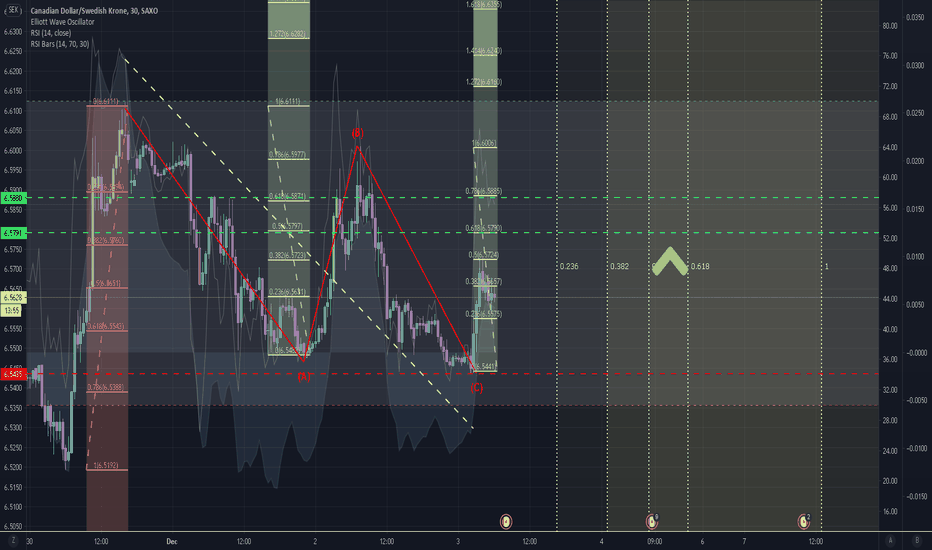Click the 0.618 time-zone Fib label
The height and width of the screenshot is (550, 932).
700,266
